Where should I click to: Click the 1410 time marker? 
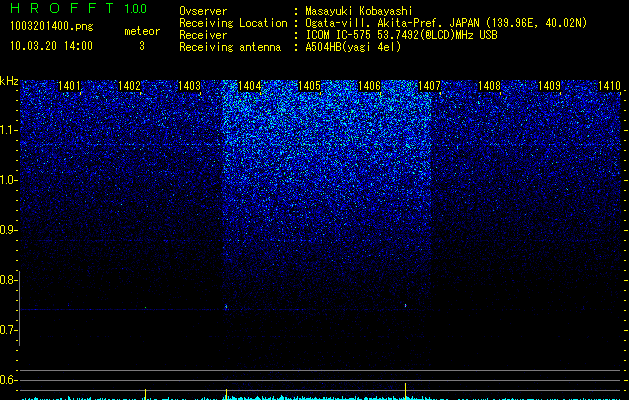click(x=609, y=86)
